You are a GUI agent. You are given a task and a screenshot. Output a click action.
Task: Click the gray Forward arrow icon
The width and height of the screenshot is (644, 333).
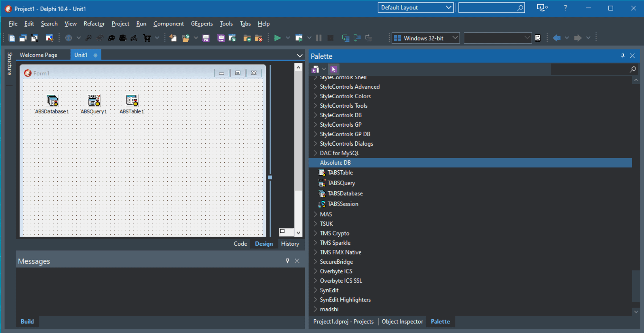pyautogui.click(x=578, y=38)
